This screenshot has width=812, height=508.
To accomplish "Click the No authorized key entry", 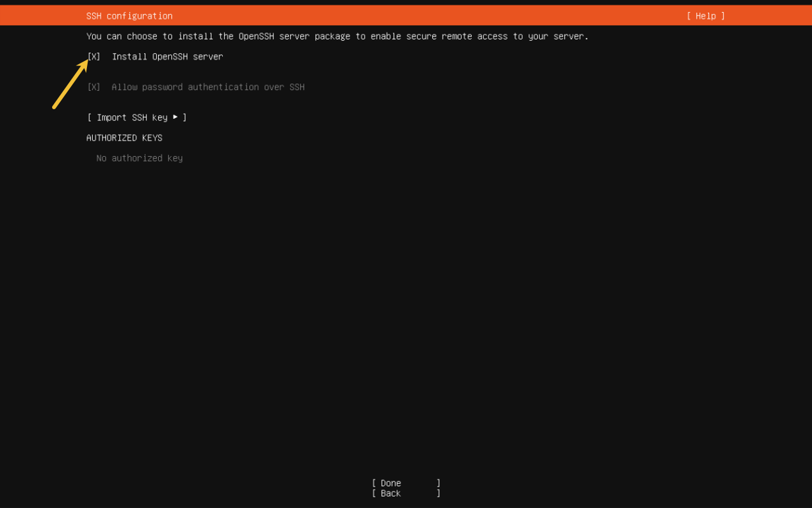I will coord(139,158).
